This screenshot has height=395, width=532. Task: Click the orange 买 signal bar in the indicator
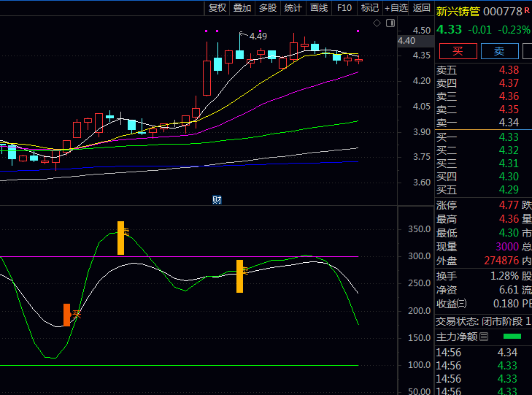tap(66, 315)
